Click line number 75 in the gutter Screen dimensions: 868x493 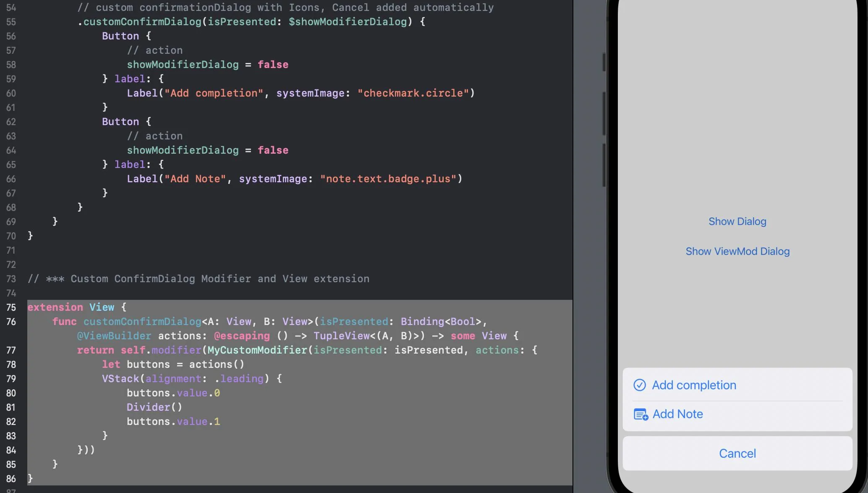click(x=11, y=307)
